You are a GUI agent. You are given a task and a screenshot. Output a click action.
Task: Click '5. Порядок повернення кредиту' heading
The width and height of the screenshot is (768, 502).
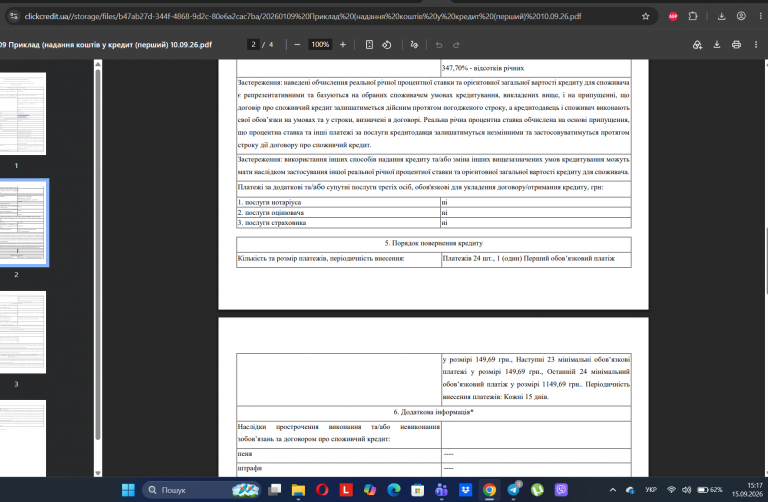433,243
